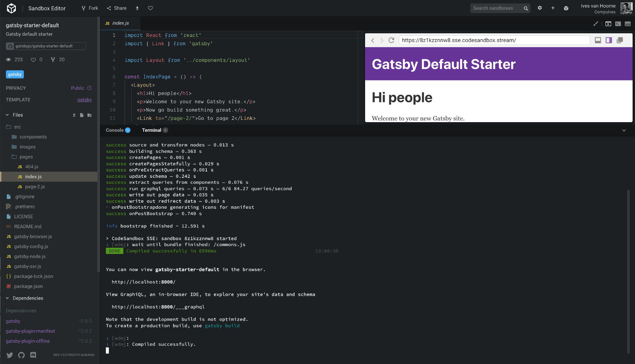The width and height of the screenshot is (635, 364).
Task: Open the gatsby template link
Action: pos(84,100)
